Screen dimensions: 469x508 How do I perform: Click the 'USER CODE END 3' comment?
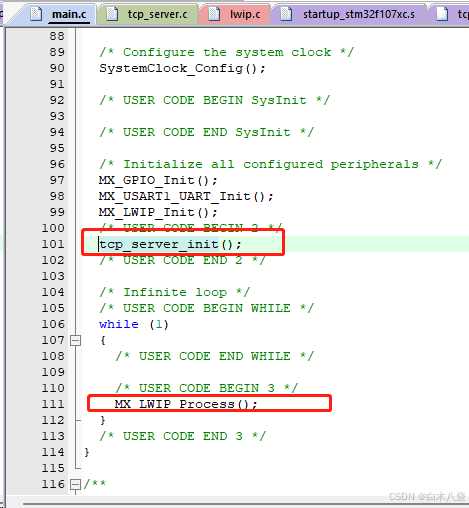[x=183, y=436]
